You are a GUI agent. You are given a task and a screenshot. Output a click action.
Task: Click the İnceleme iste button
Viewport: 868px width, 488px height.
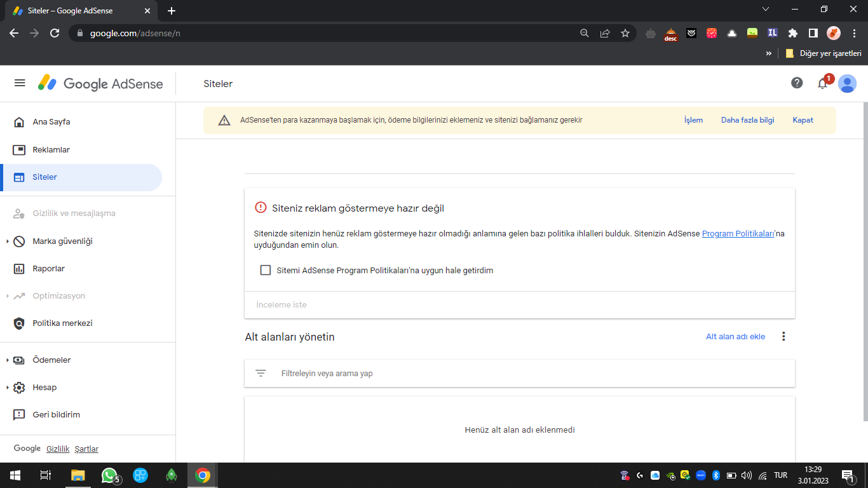[x=281, y=305]
